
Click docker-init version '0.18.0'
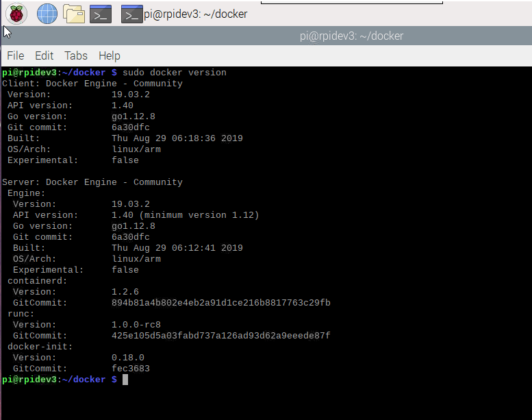coord(128,358)
